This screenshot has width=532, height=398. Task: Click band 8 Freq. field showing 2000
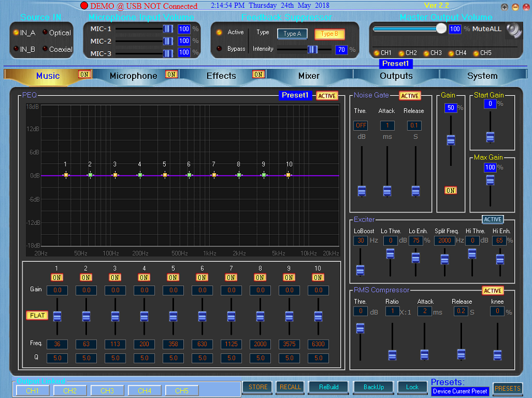(x=260, y=344)
